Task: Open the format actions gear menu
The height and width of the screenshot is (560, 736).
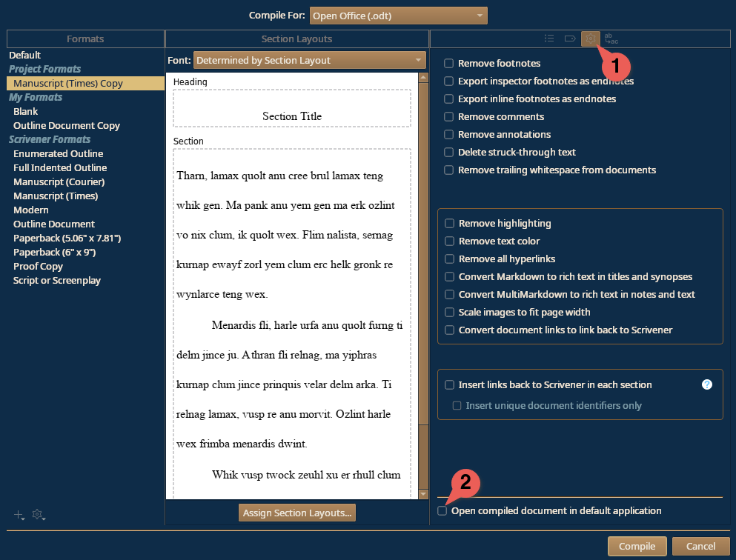Action: pos(39,515)
